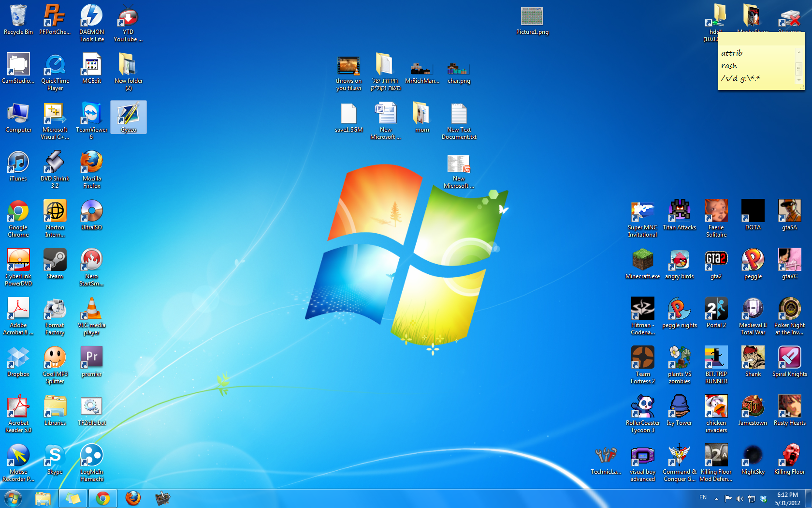
Task: Open Windows Explorer from the taskbar
Action: point(43,498)
